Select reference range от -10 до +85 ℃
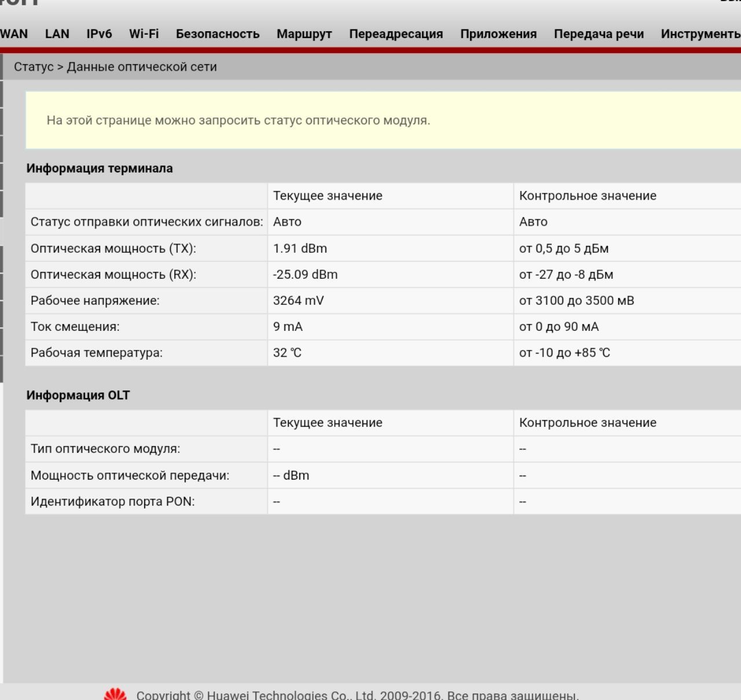Viewport: 741px width, 700px height. pyautogui.click(x=564, y=352)
